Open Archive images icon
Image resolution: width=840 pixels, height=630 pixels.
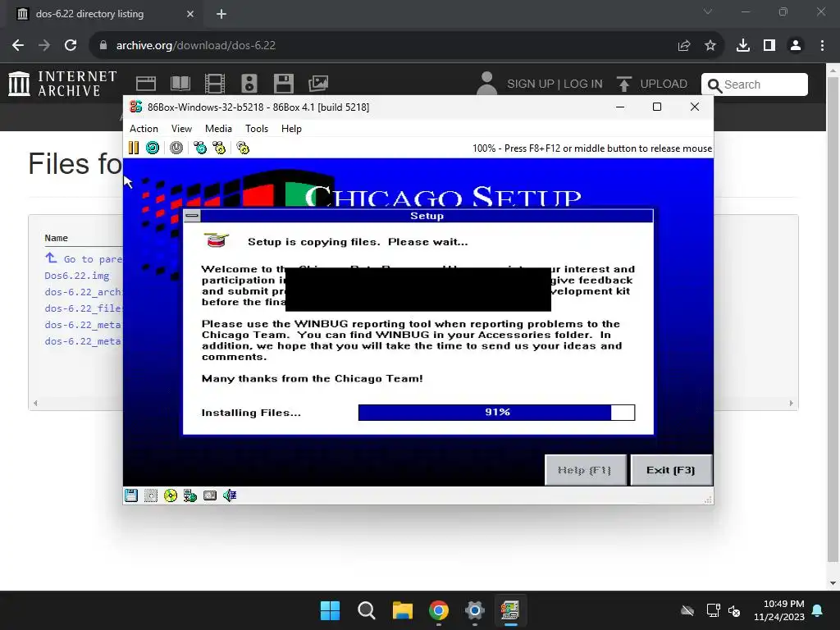[x=318, y=84]
